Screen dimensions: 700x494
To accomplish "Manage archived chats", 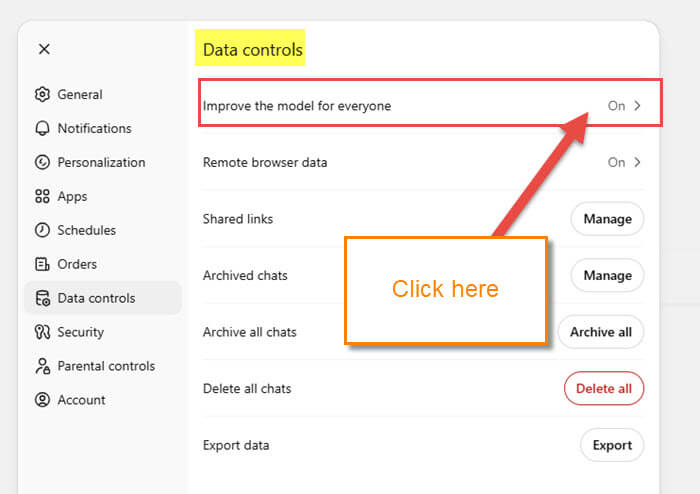I will [607, 275].
